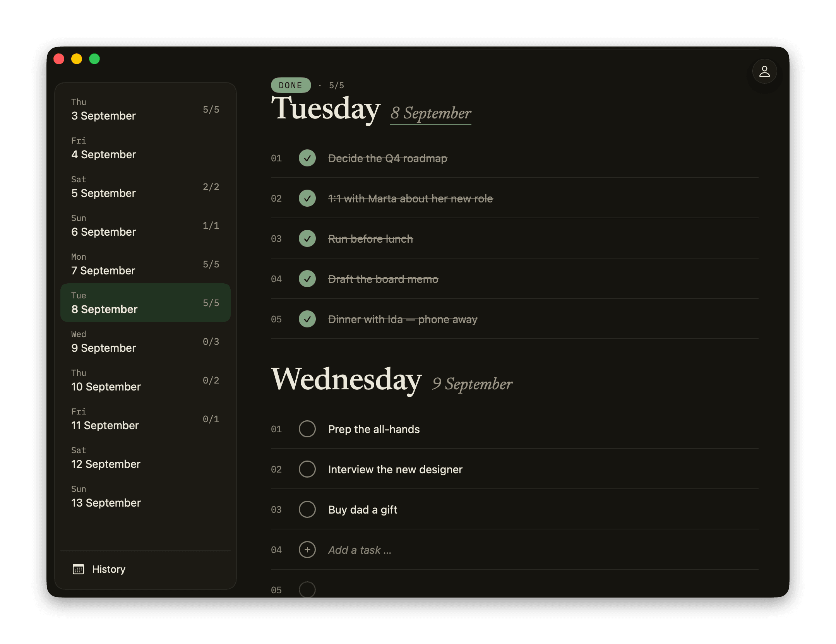Click task text 'Decide the Q4 roadmap'

(387, 158)
